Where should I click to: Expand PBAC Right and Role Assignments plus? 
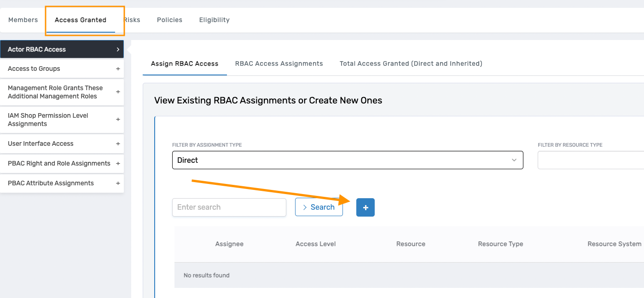[118, 164]
